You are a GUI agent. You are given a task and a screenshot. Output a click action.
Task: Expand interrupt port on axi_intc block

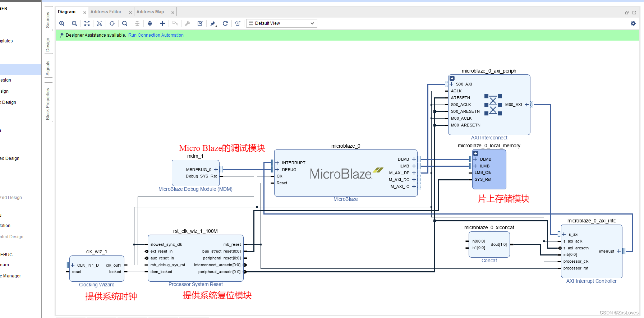click(619, 251)
